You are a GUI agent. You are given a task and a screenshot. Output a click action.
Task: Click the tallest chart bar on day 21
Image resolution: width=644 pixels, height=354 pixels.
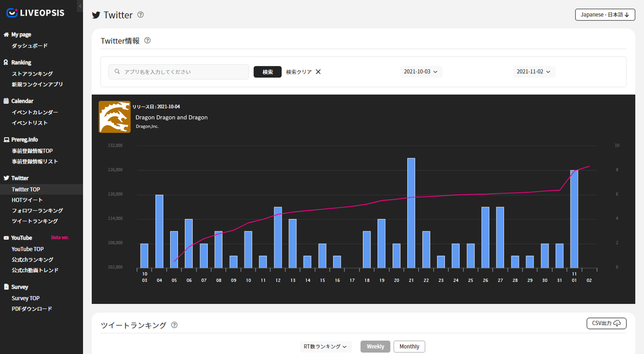tap(411, 213)
